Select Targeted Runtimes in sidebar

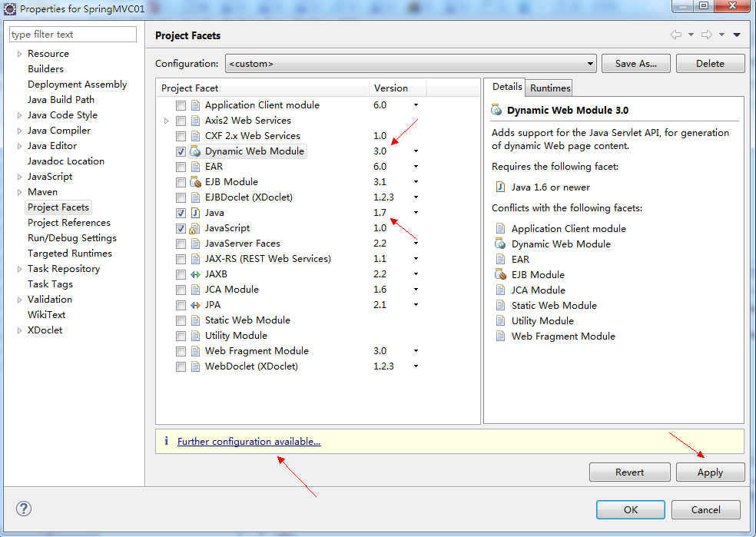[69, 254]
